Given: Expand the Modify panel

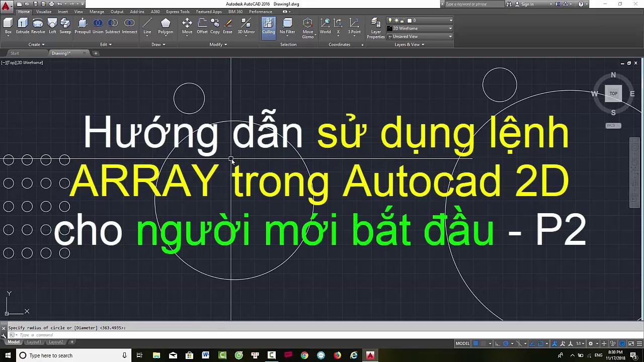Looking at the screenshot, I should click(x=218, y=44).
